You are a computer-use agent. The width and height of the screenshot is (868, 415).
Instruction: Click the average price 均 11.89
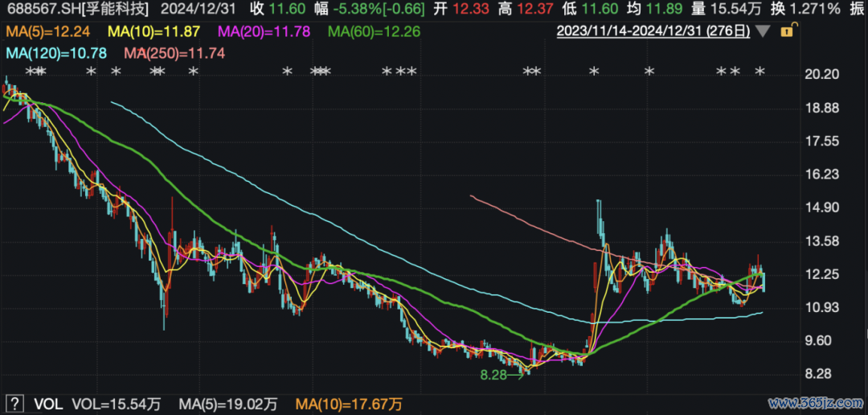tap(657, 9)
